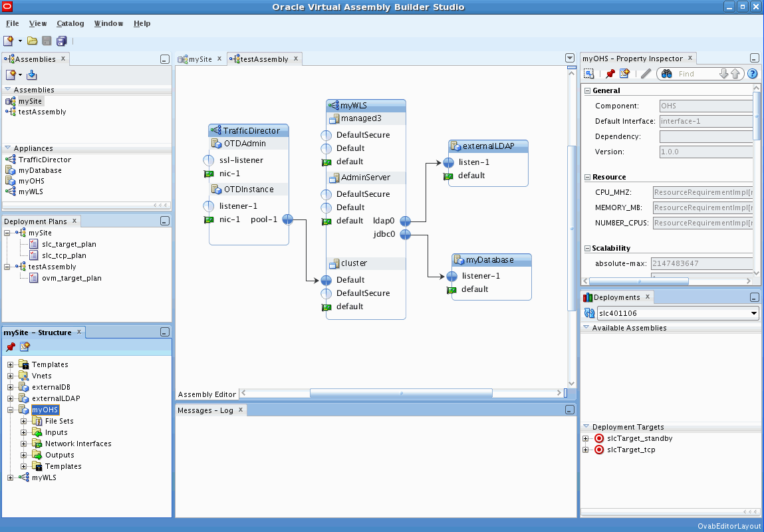Click the pin icon in Structure panel

pos(11,347)
